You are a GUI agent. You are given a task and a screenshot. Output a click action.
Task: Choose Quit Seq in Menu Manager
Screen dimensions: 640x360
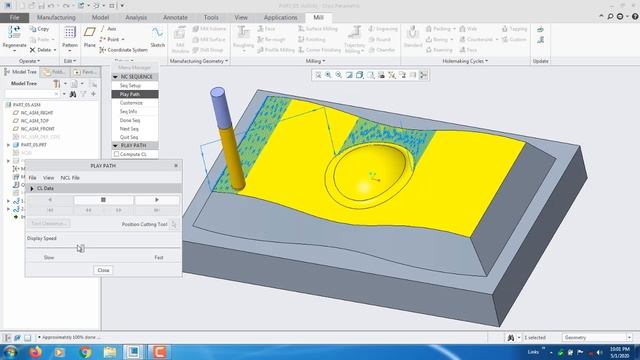135,137
